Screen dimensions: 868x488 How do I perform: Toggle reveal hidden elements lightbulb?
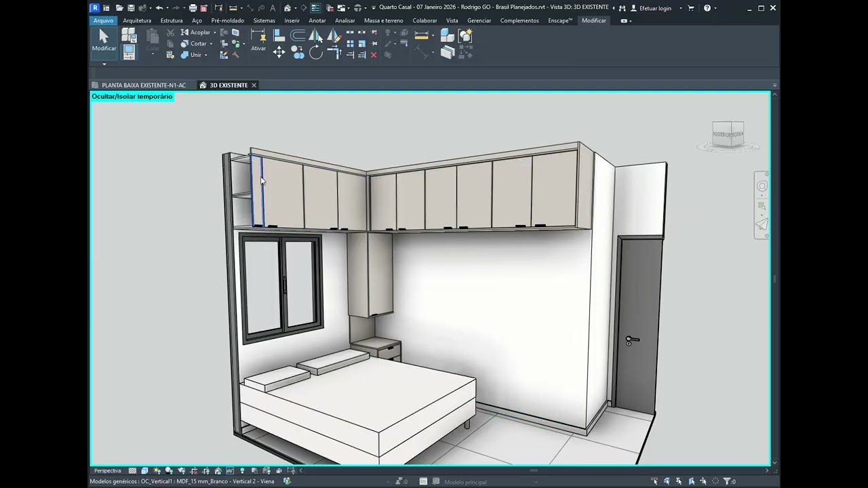(x=242, y=470)
